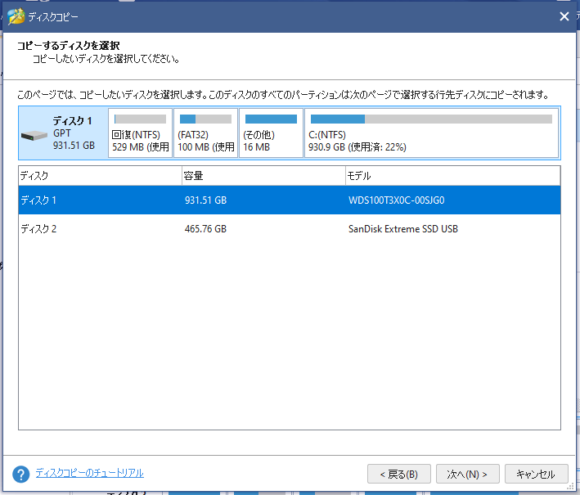This screenshot has width=580, height=495.
Task: Click the WDS100T3X0C-00SJG0 model cell
Action: click(396, 200)
